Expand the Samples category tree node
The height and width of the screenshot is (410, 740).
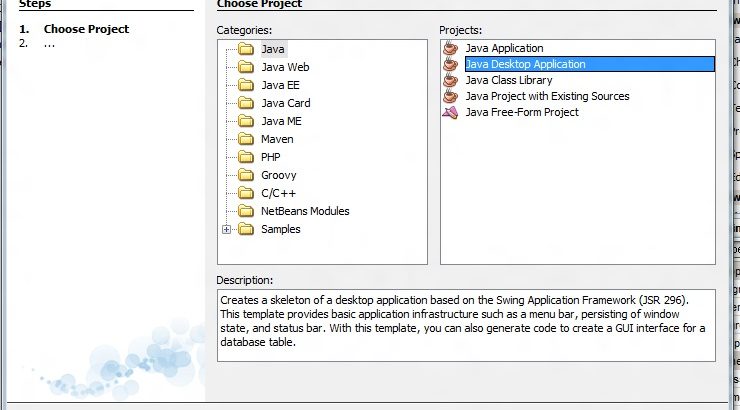pos(227,229)
